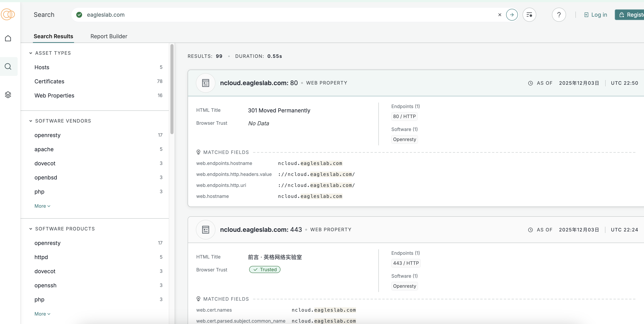
Task: Collapse the Software Vendors section
Action: pyautogui.click(x=31, y=121)
